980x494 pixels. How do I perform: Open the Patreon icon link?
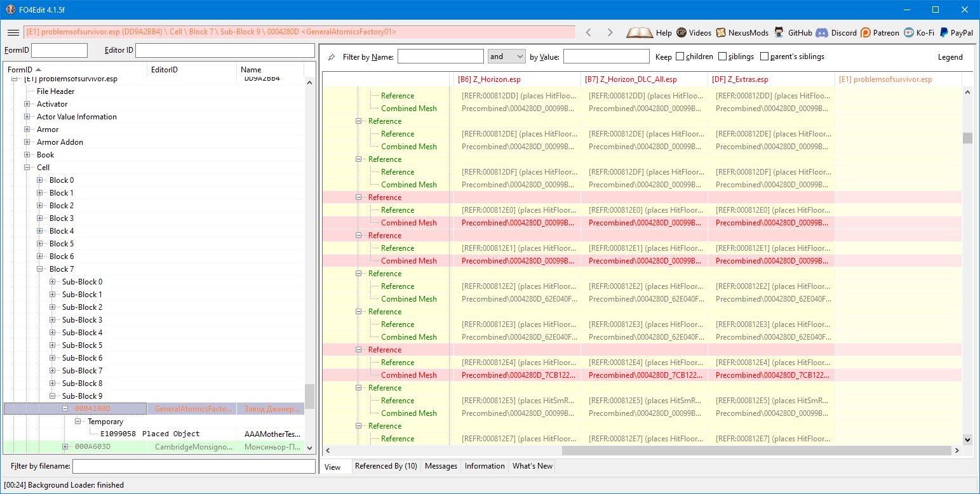click(866, 32)
